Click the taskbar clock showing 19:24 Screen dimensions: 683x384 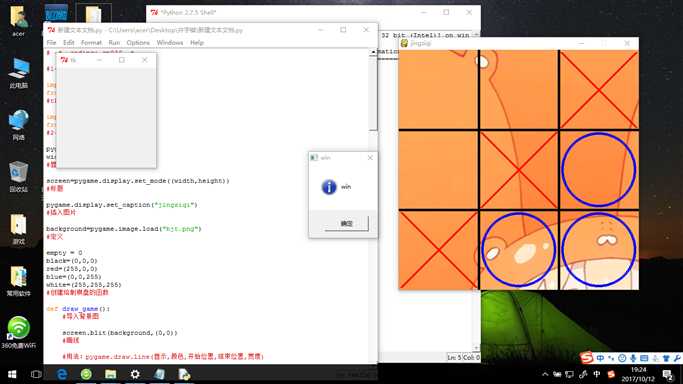[x=638, y=374]
